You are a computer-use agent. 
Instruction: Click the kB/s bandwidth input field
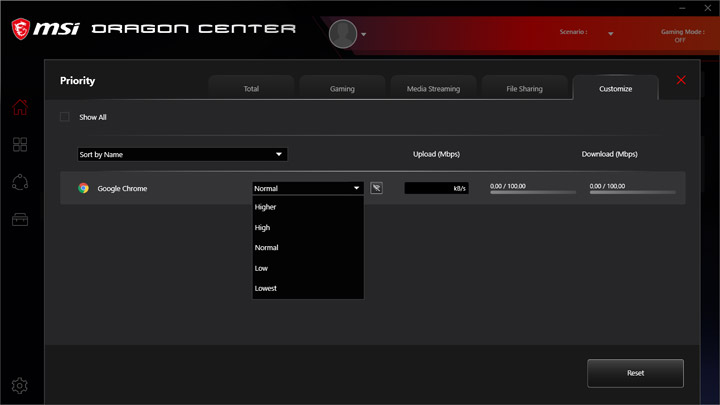click(436, 188)
